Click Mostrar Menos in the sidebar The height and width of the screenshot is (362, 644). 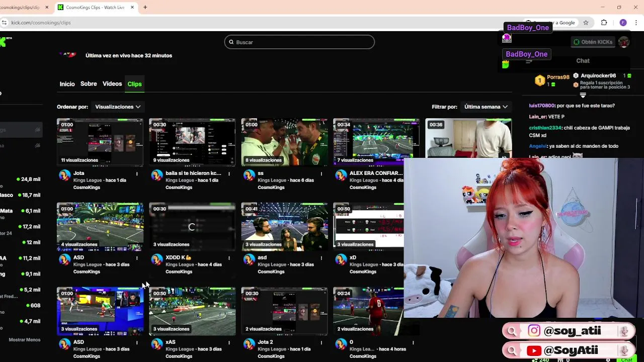(x=24, y=340)
